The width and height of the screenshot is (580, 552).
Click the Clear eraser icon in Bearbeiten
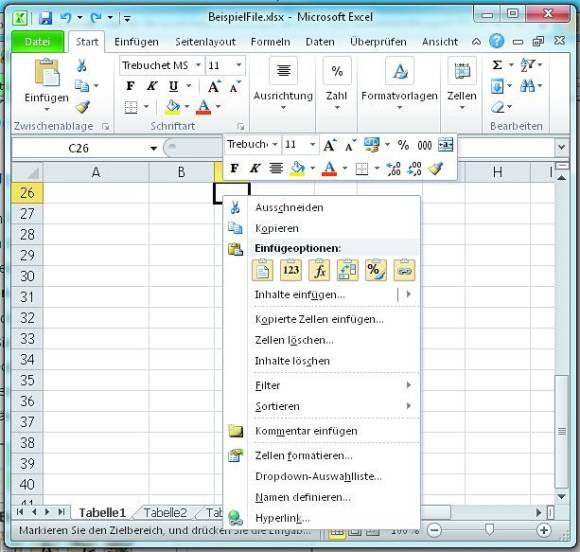(x=498, y=107)
